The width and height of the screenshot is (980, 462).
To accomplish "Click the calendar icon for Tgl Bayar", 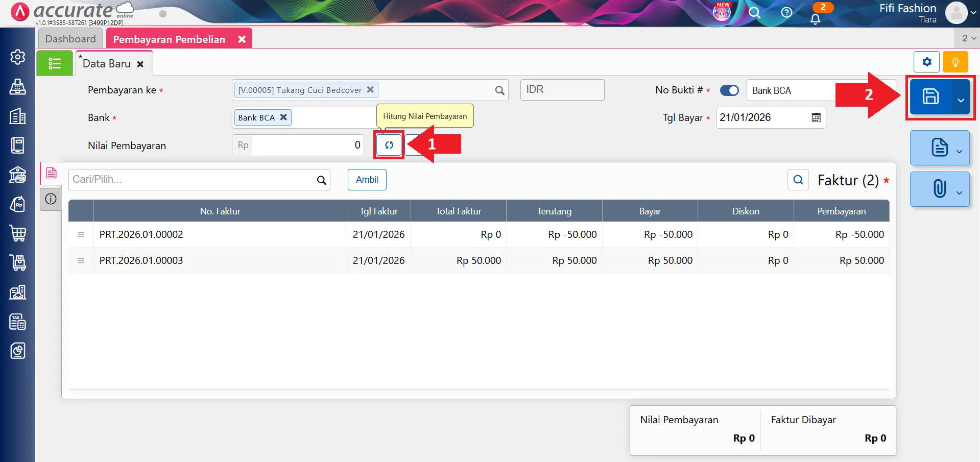I will (x=816, y=118).
